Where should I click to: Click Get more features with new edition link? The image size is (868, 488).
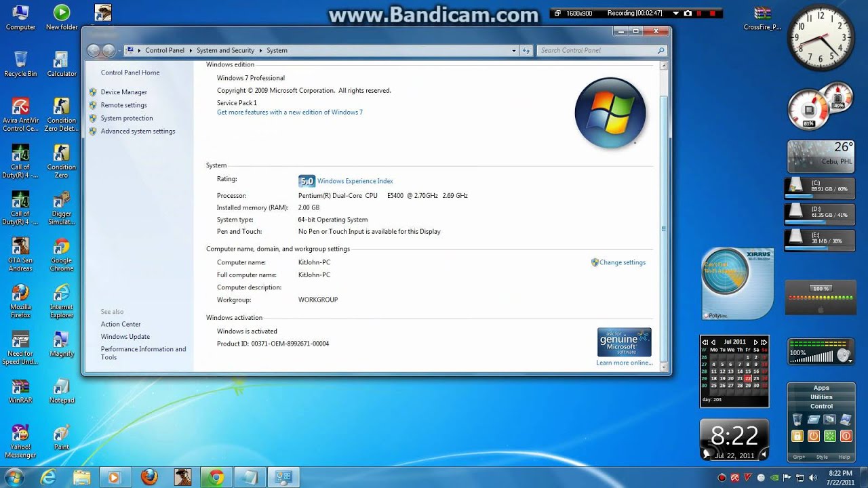coord(290,113)
